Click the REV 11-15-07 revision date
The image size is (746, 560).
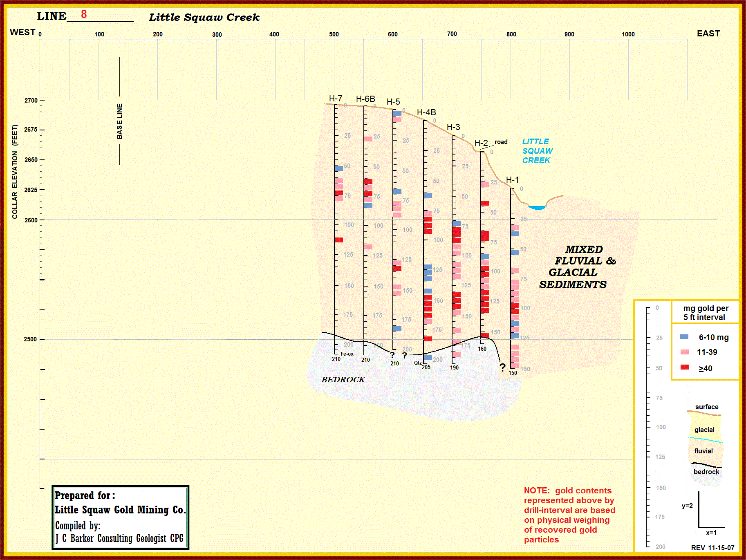pos(712,548)
